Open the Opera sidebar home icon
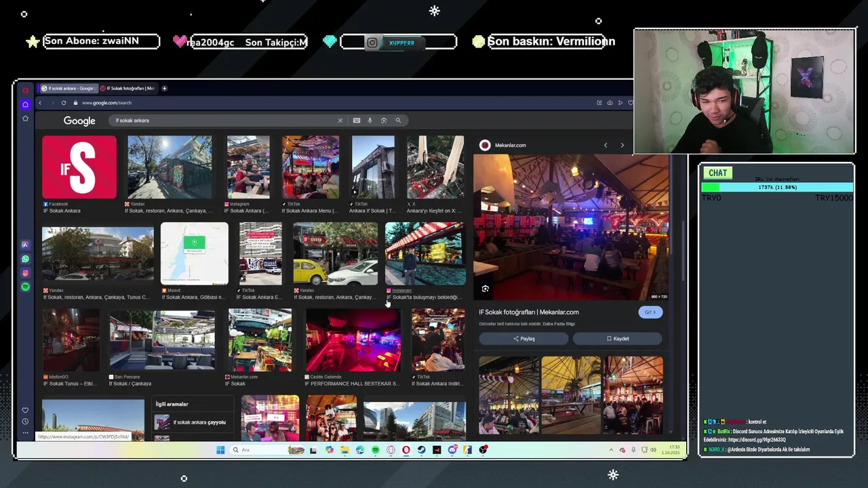868x488 pixels. 25,104
